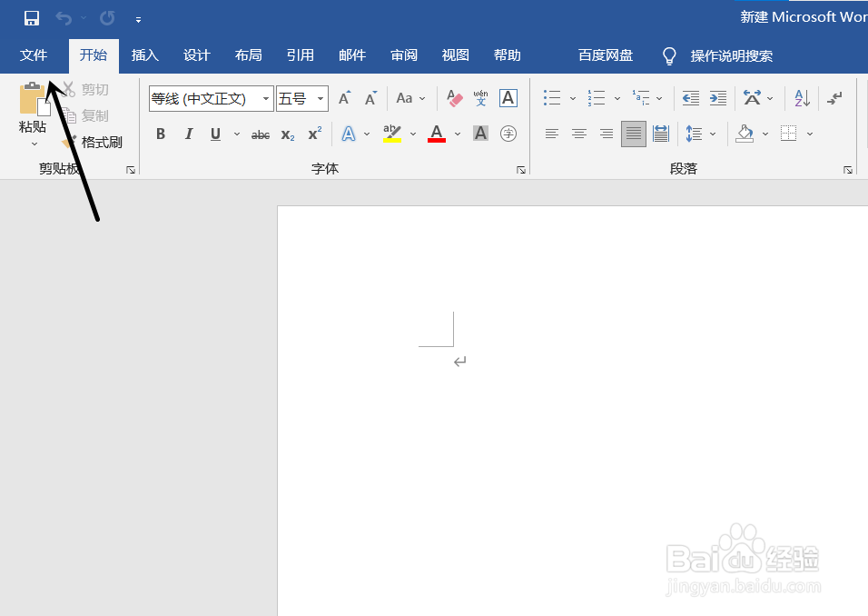Viewport: 868px width, 616px height.
Task: Click the Justify alignment icon
Action: coord(634,134)
